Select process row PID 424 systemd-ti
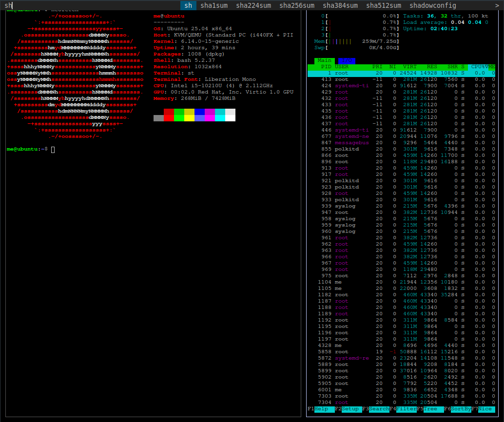 coord(401,86)
